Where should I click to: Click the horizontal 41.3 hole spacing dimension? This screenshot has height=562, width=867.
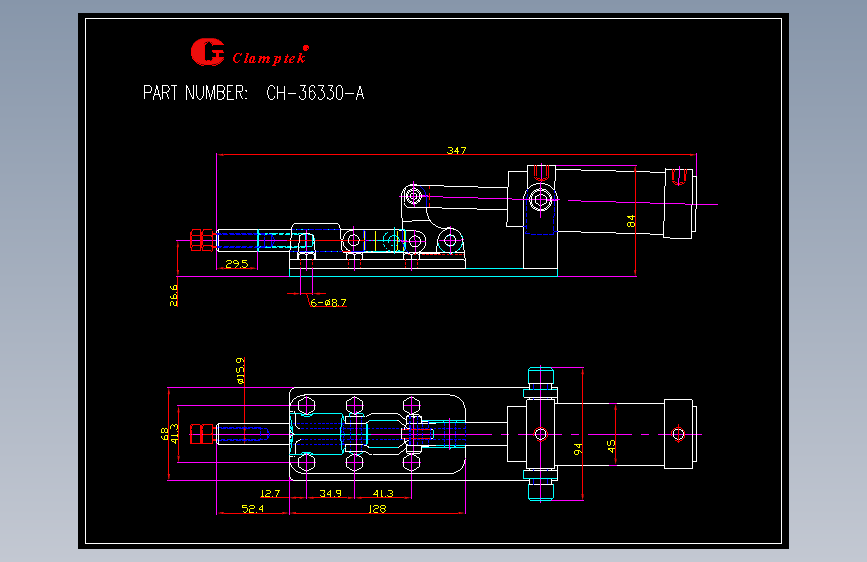383,493
